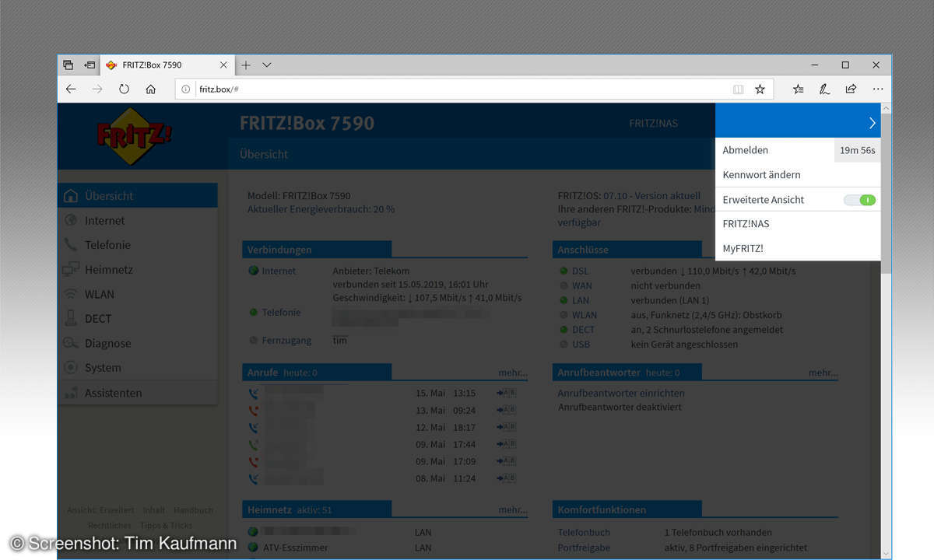
Task: Open Heimnetz in the sidebar
Action: [x=138, y=269]
